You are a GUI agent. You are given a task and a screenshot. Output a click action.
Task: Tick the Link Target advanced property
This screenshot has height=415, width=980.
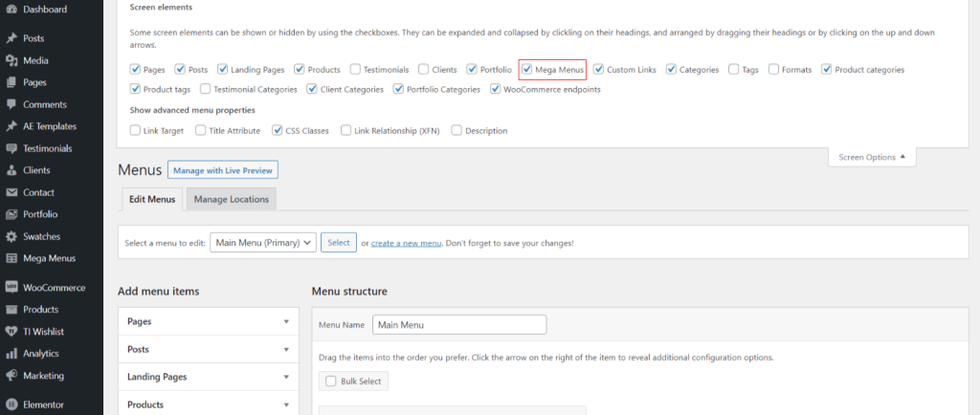[135, 130]
